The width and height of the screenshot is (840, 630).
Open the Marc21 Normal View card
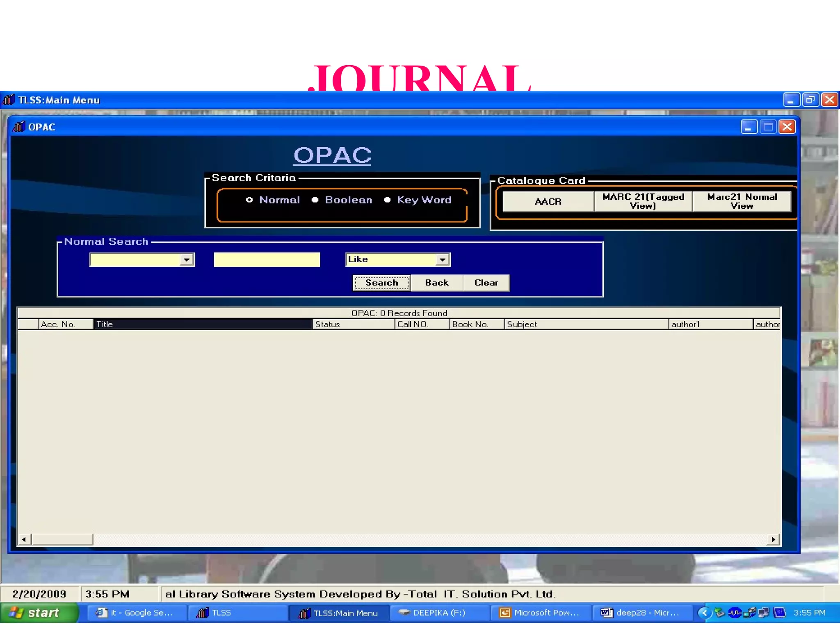[x=742, y=201]
